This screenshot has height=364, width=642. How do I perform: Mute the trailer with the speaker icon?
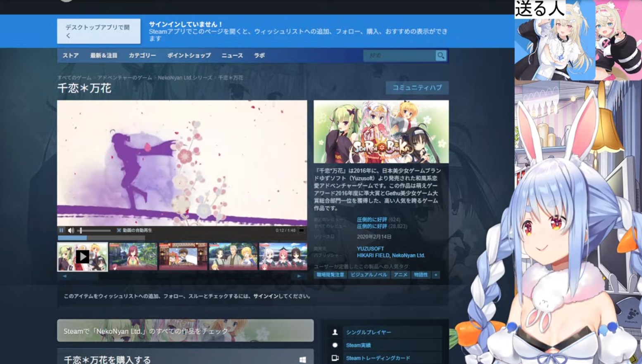71,230
